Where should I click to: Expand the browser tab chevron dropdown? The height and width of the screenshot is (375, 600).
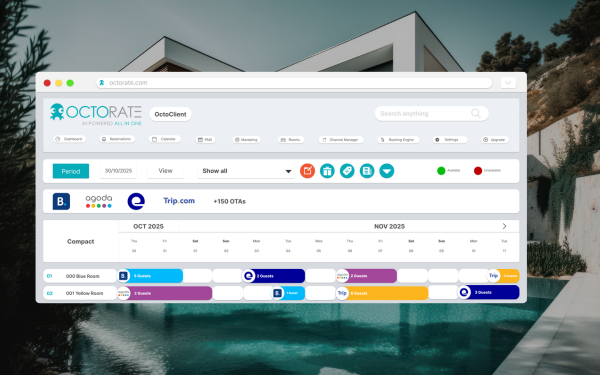tap(508, 83)
